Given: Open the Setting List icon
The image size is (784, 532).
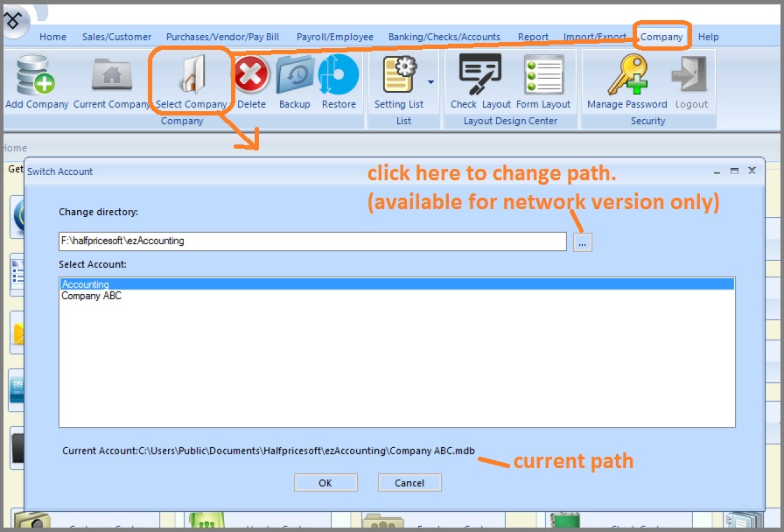Looking at the screenshot, I should coord(399,77).
